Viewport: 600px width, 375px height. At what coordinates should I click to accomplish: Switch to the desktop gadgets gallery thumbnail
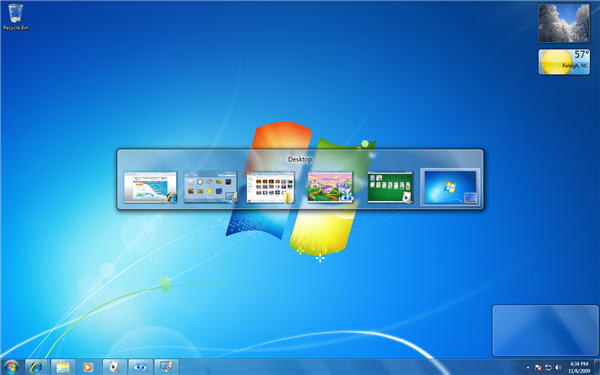[x=210, y=187]
